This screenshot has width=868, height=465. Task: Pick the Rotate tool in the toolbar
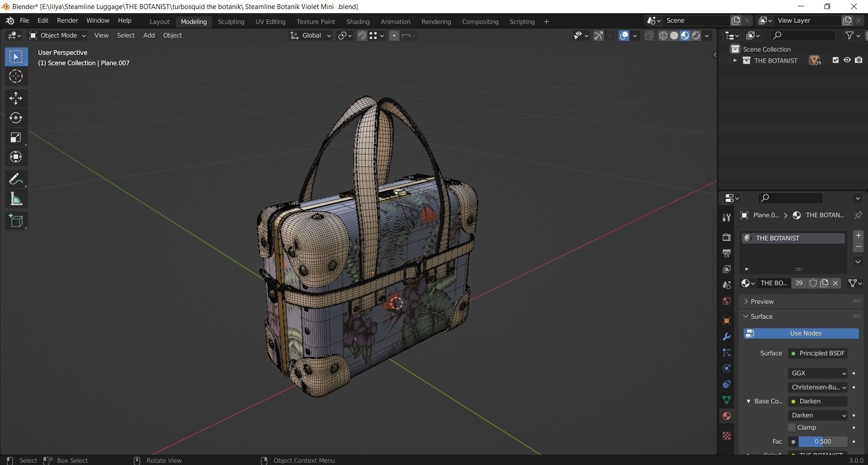pos(16,118)
